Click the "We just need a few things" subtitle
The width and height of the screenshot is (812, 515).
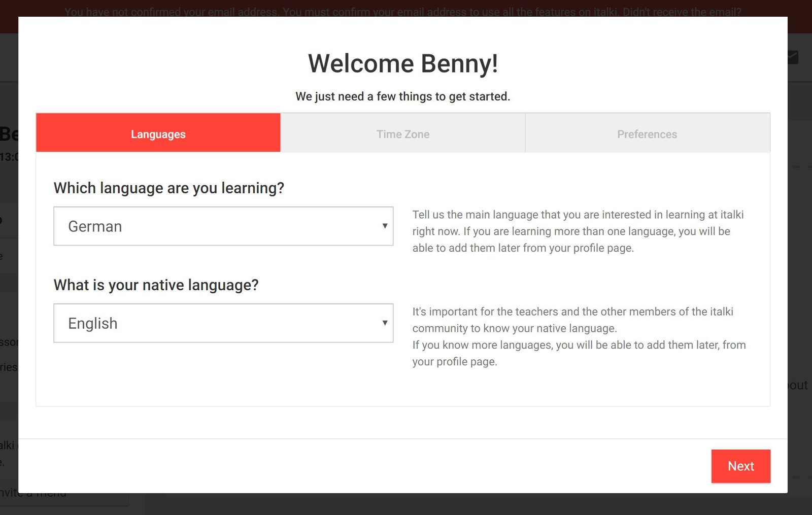(x=403, y=96)
